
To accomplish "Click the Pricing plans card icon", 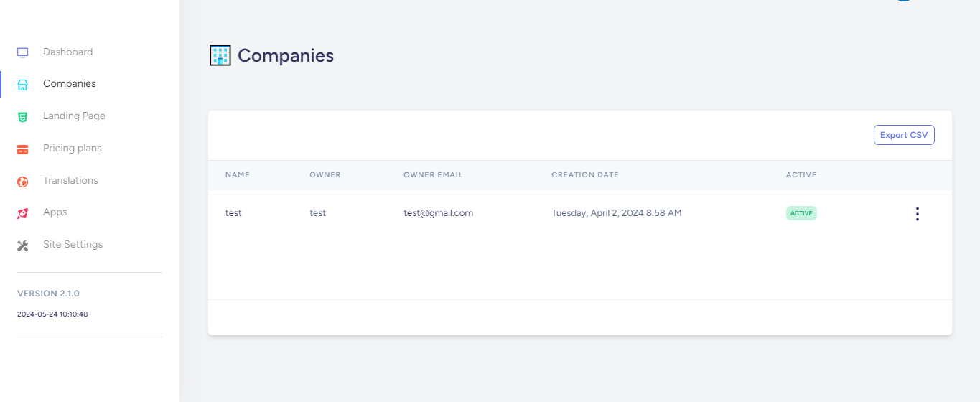I will click(22, 149).
